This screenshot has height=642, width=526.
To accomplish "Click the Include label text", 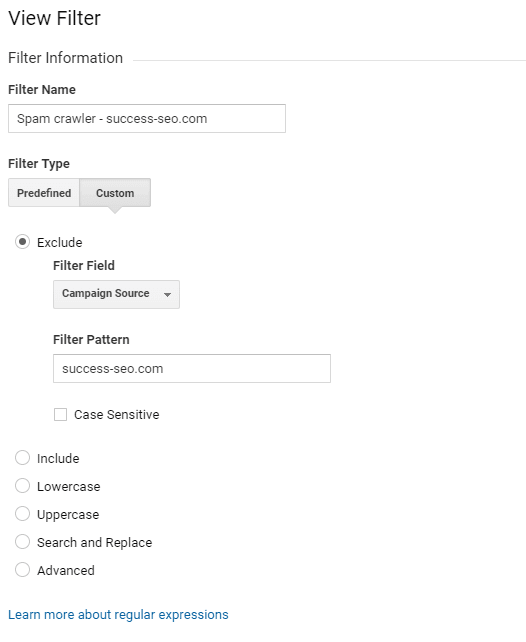I will pyautogui.click(x=58, y=459).
